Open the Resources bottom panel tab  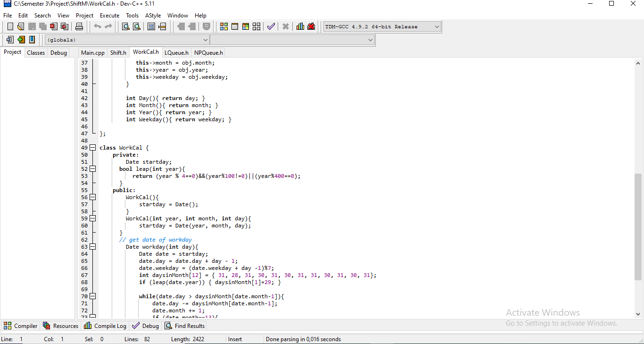click(x=61, y=326)
